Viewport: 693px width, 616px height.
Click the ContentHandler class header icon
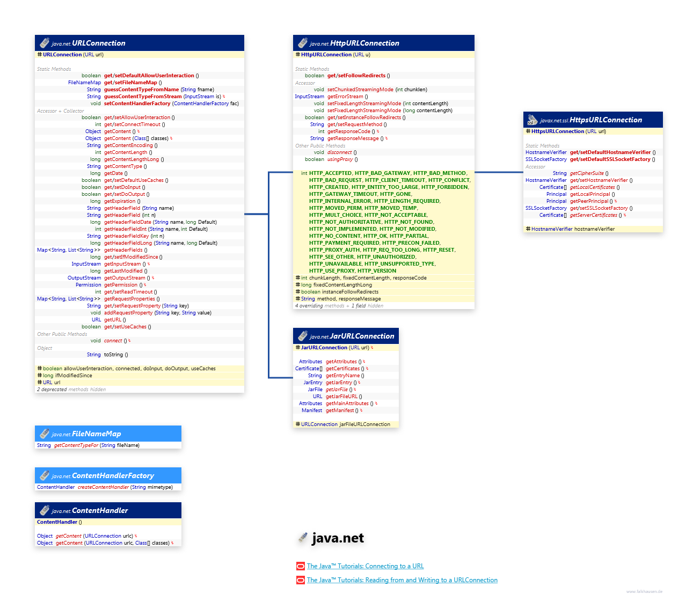[45, 510]
